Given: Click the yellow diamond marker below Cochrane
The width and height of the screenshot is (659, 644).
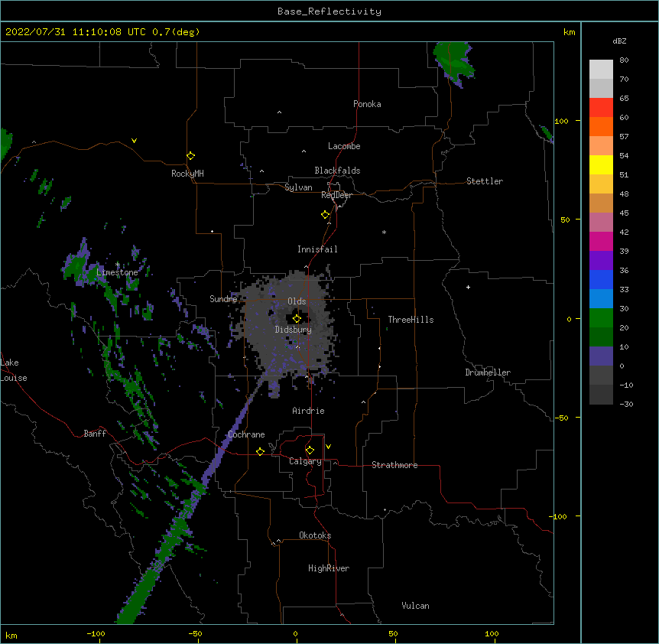Looking at the screenshot, I should (x=260, y=451).
